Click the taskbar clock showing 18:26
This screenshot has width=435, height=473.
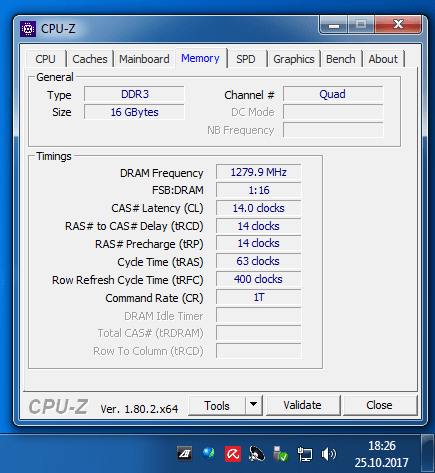(381, 454)
